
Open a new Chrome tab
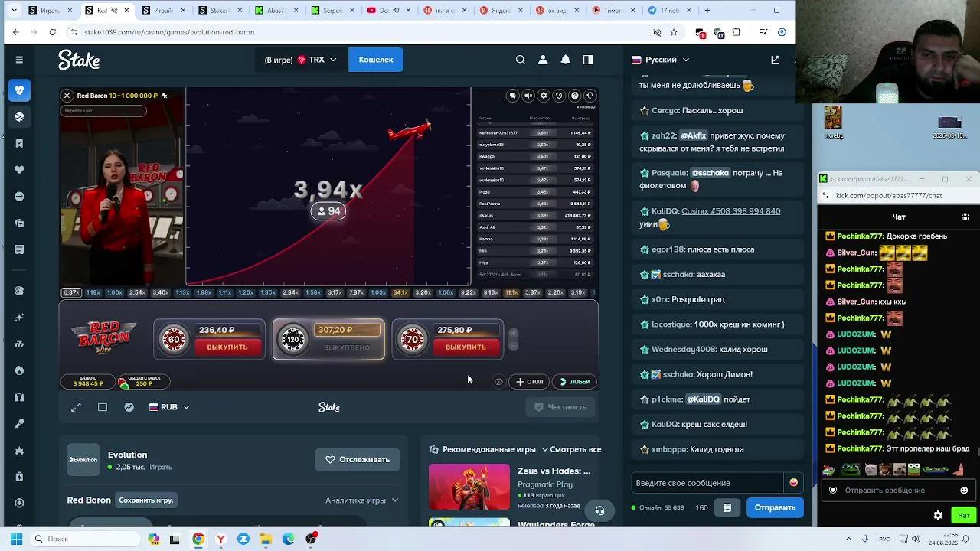[707, 11]
